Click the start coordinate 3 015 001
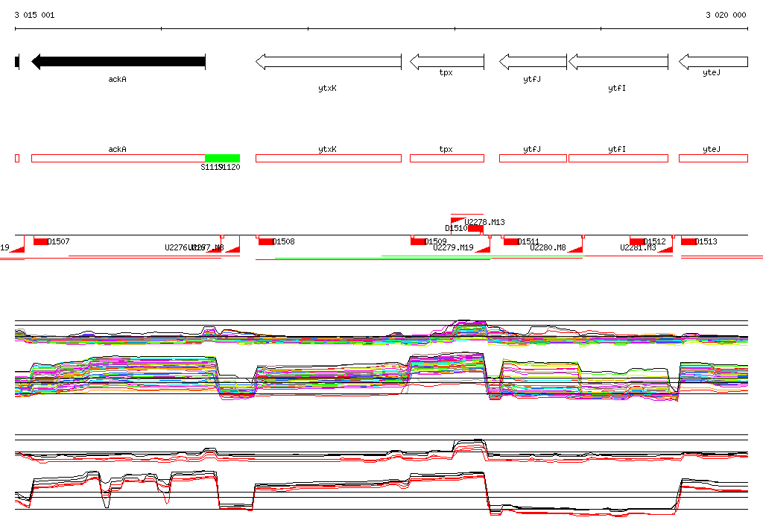 point(34,15)
